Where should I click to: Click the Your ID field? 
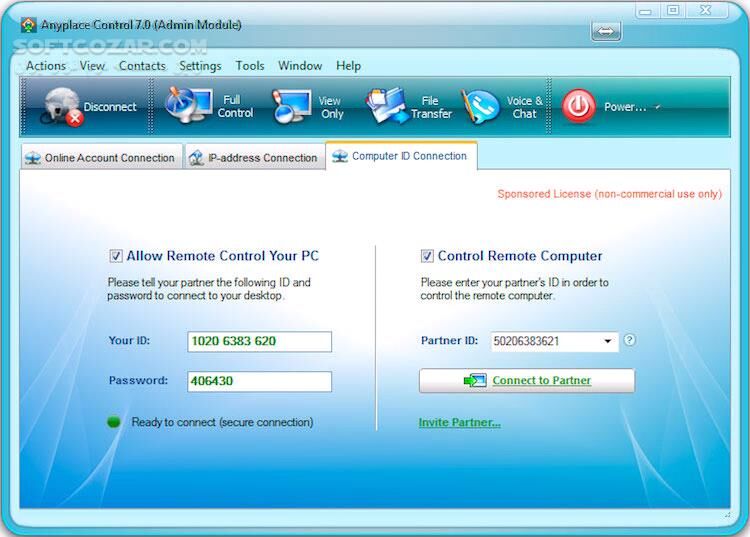pyautogui.click(x=260, y=341)
